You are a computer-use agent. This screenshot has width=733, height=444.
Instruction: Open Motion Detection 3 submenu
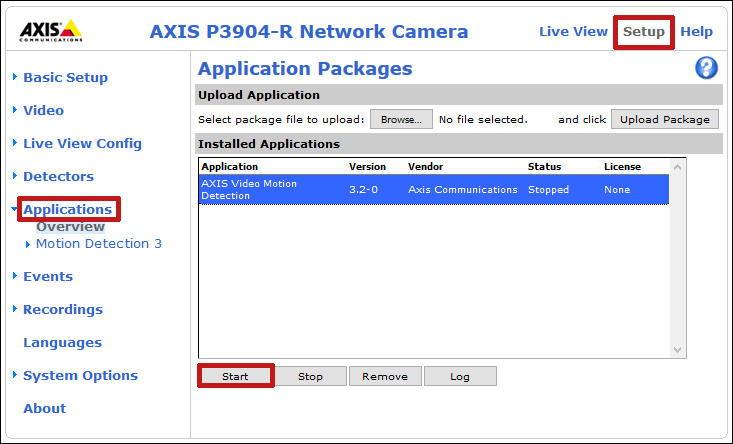point(98,243)
